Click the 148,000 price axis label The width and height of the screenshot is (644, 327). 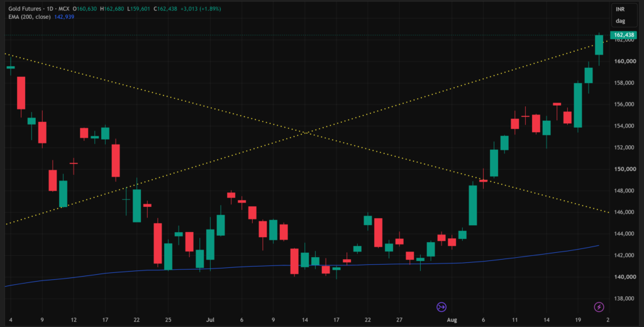pyautogui.click(x=625, y=191)
